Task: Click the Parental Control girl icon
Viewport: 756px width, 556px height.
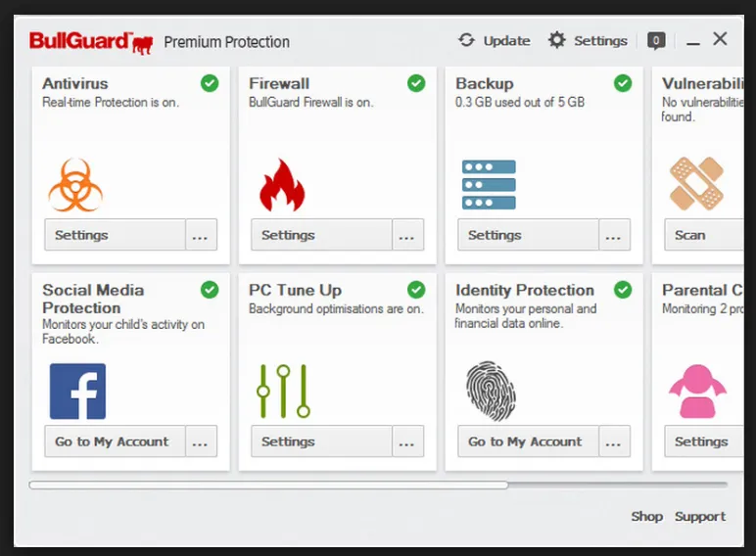Action: coord(697,391)
